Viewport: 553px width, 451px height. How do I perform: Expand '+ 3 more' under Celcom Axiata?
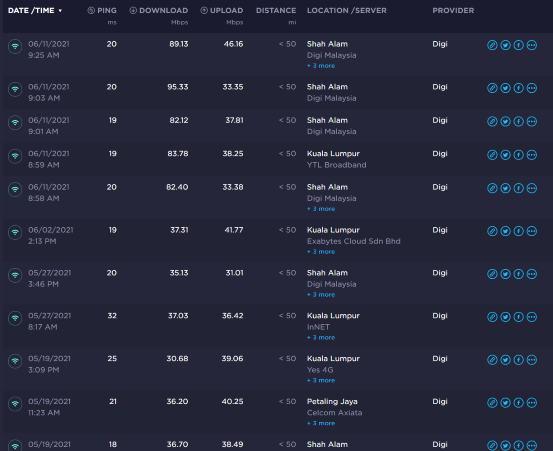click(x=321, y=423)
